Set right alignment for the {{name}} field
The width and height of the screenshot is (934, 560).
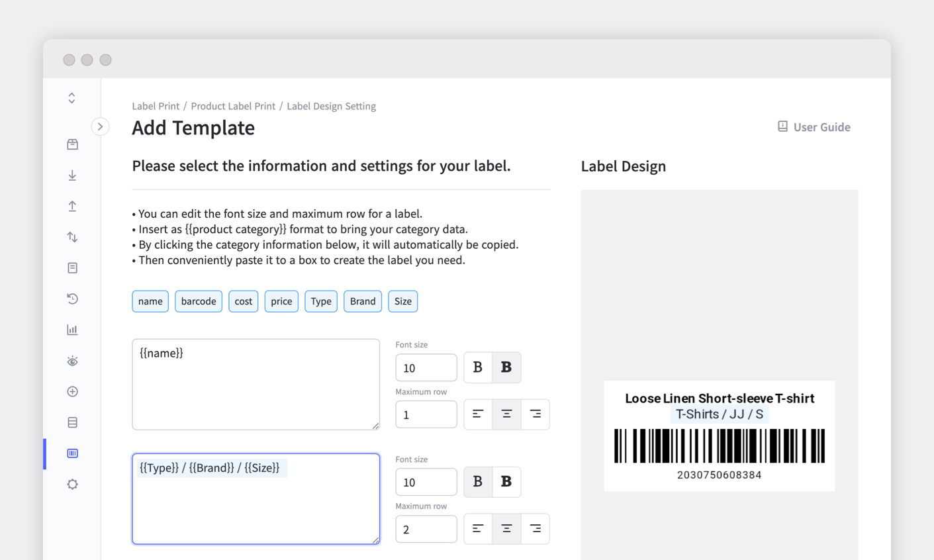coord(535,414)
